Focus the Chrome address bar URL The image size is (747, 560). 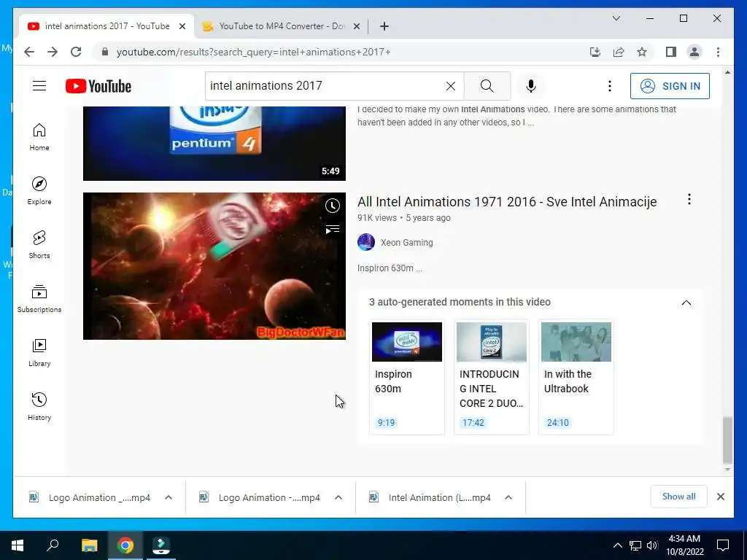pos(253,52)
